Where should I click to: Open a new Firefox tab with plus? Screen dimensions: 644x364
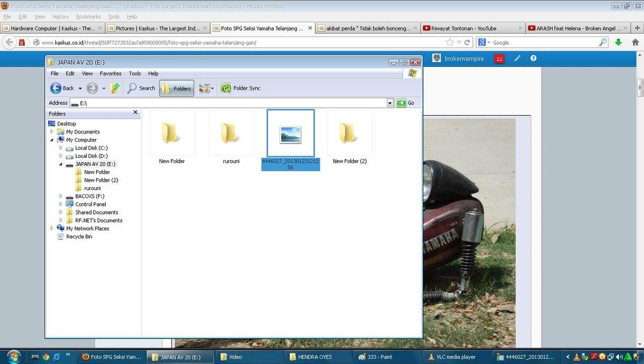click(637, 28)
